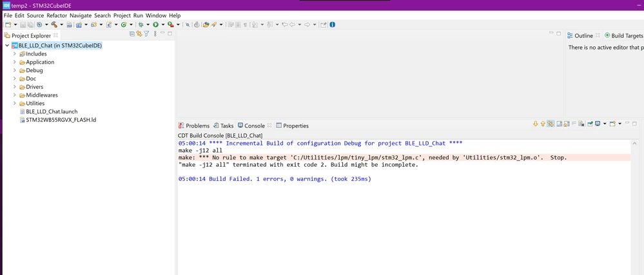The width and height of the screenshot is (644, 275).
Task: Open the build hammer dropdown arrow
Action: [x=62, y=24]
